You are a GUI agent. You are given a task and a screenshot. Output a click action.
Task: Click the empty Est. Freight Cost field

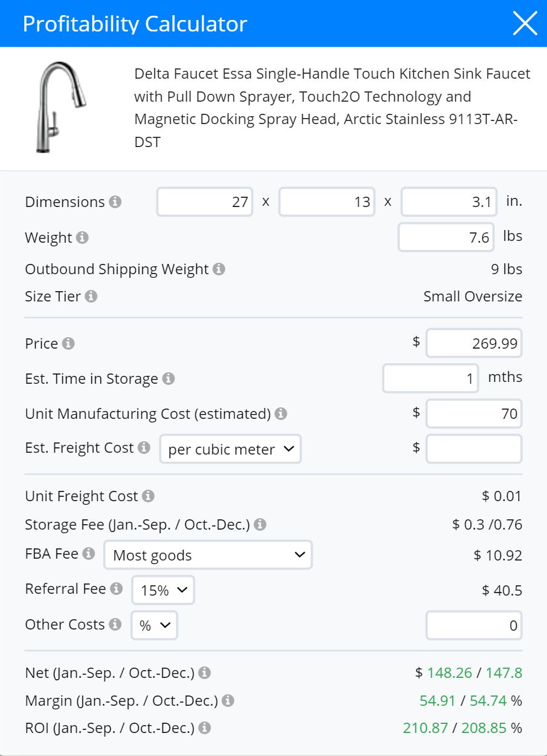(474, 449)
